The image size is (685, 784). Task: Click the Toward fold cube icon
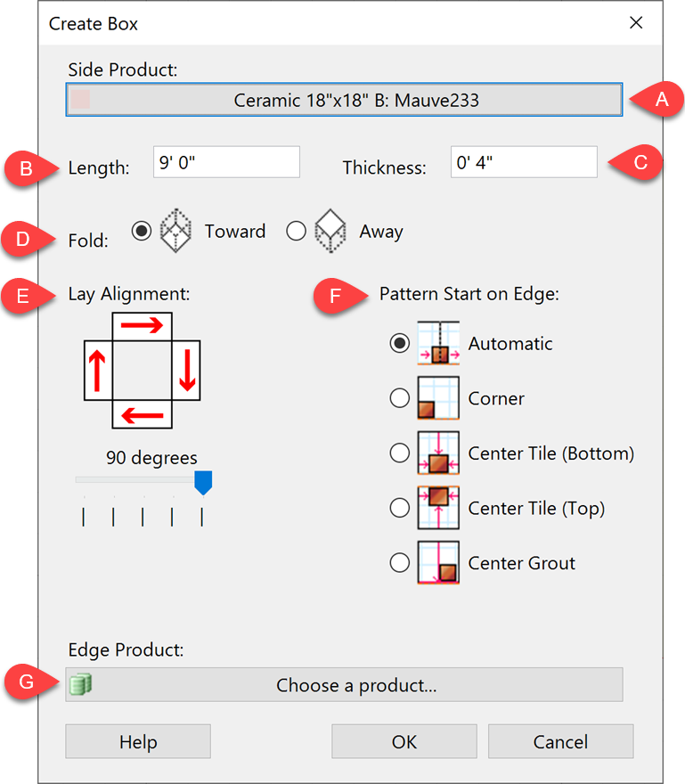pyautogui.click(x=175, y=231)
